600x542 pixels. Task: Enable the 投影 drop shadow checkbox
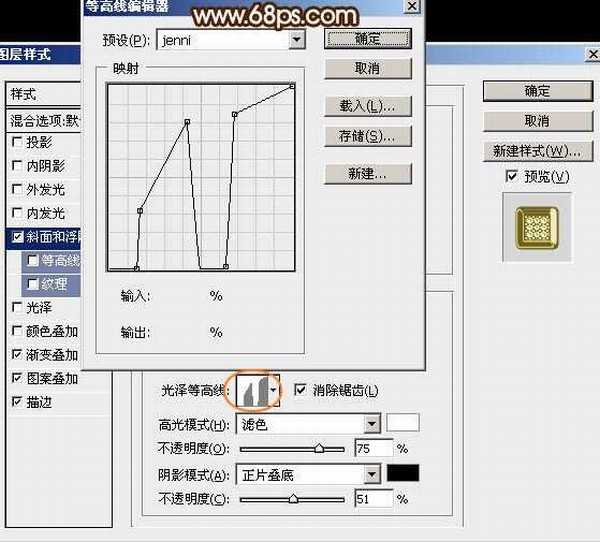point(17,142)
